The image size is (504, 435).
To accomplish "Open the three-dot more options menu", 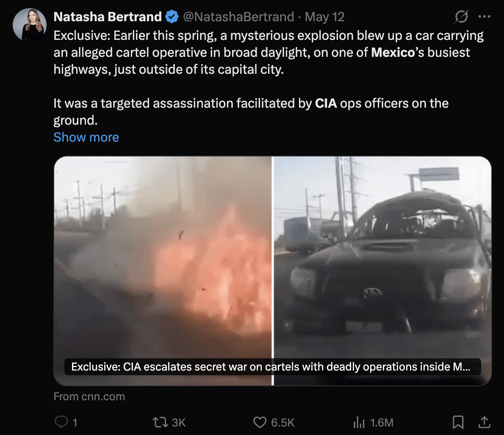I will click(485, 17).
